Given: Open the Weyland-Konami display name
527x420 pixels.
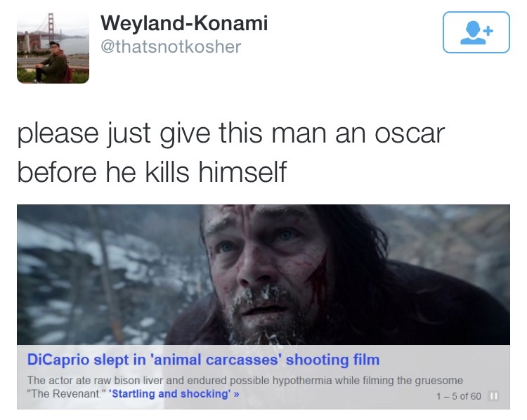Looking at the screenshot, I should pyautogui.click(x=184, y=24).
